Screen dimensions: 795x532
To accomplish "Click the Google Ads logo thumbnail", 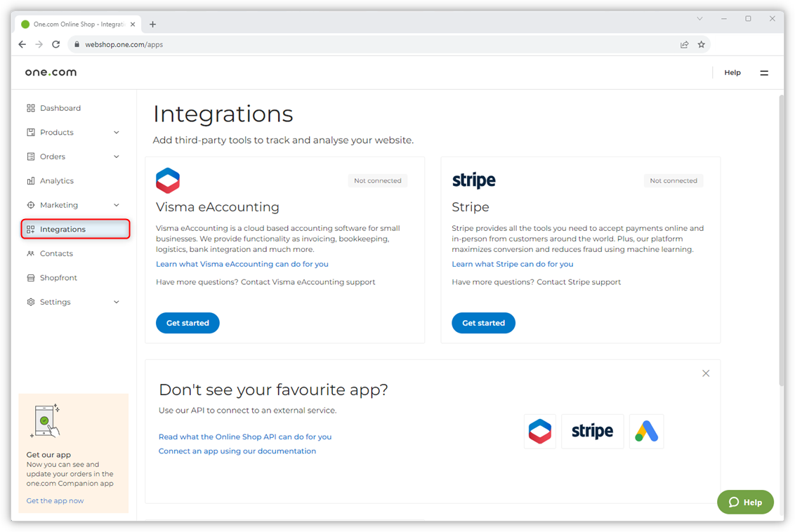I will click(x=646, y=431).
